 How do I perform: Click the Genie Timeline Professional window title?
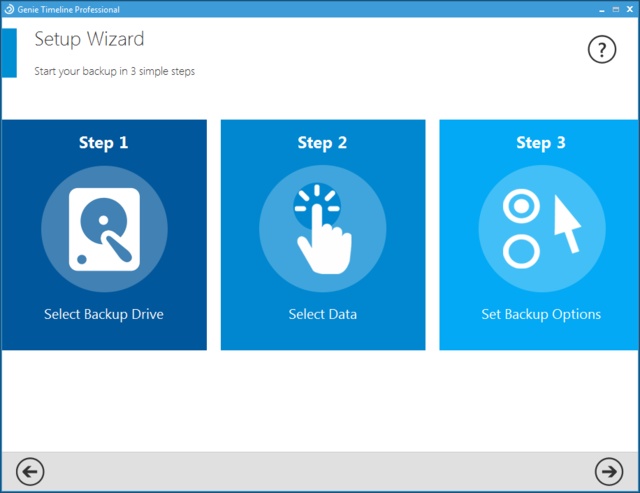(69, 9)
